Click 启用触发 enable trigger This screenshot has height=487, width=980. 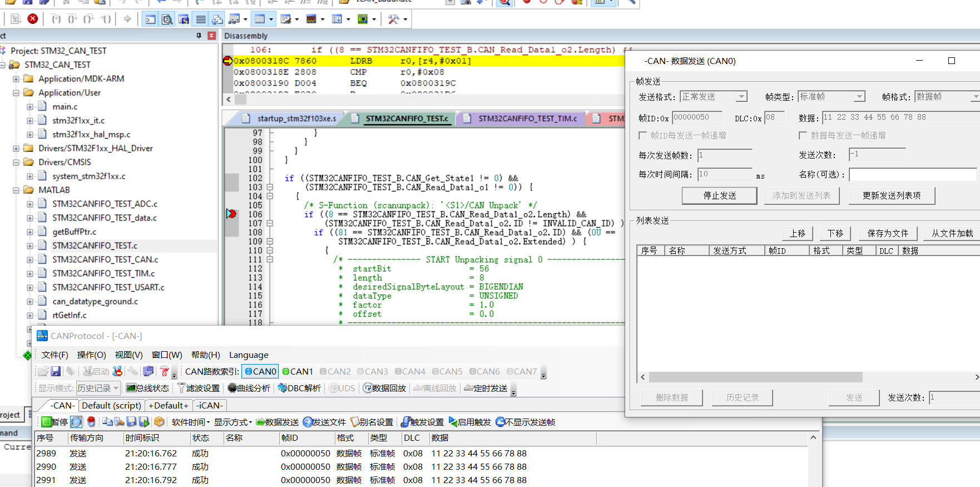pos(470,422)
